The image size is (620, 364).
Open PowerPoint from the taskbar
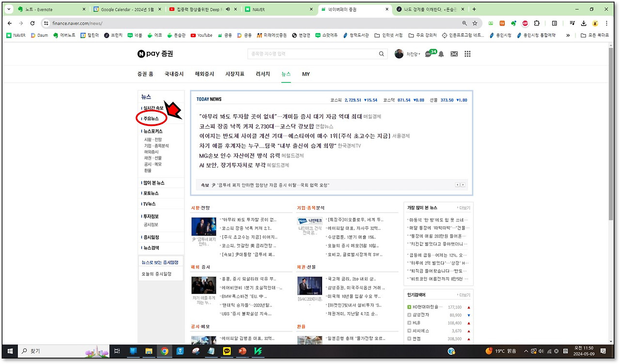(242, 351)
